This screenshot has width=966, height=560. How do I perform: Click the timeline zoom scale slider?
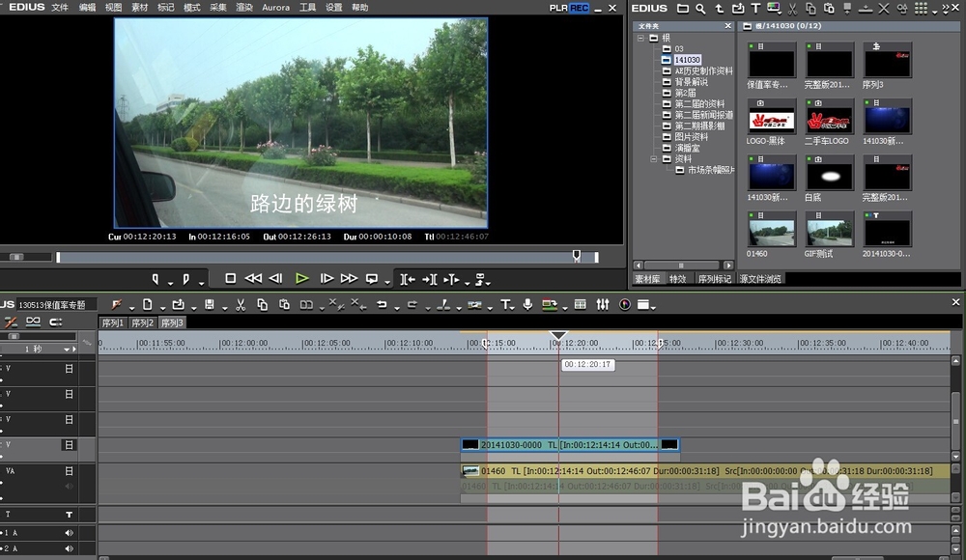click(x=14, y=336)
